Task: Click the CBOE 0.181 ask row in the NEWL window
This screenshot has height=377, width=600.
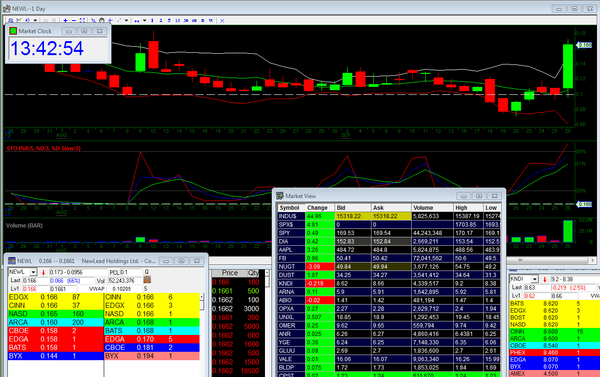Action: (x=152, y=348)
